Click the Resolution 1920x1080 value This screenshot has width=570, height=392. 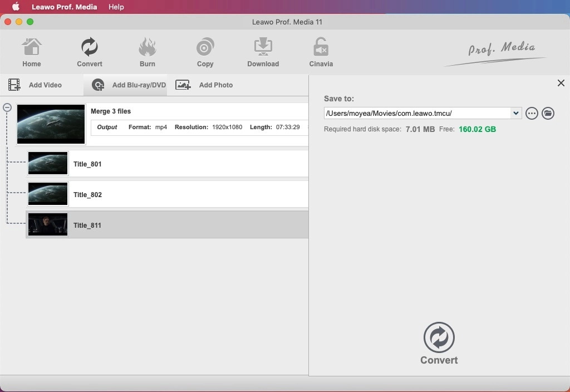[227, 127]
